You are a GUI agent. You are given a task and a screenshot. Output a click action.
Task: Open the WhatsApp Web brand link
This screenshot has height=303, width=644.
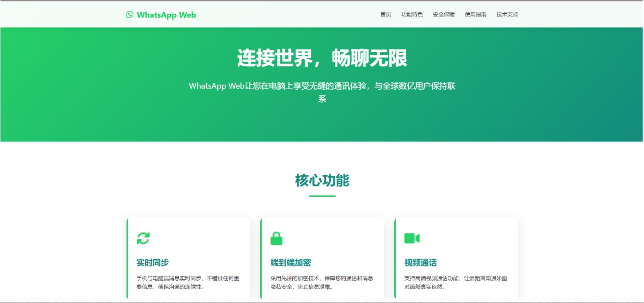pos(166,15)
